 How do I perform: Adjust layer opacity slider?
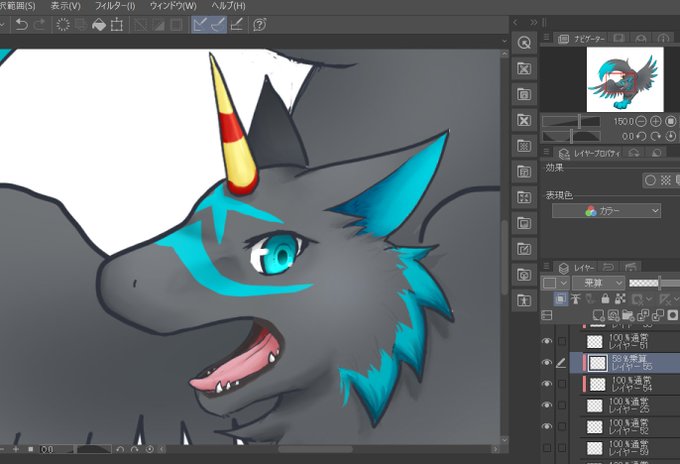coord(654,283)
